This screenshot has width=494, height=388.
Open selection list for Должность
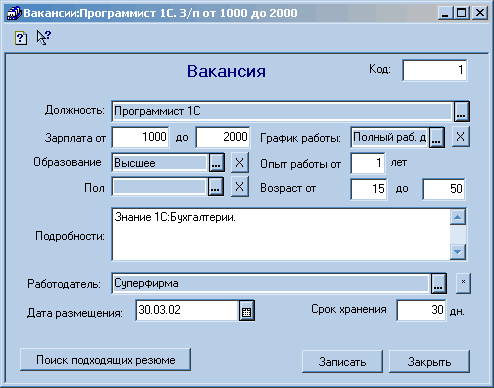point(461,111)
